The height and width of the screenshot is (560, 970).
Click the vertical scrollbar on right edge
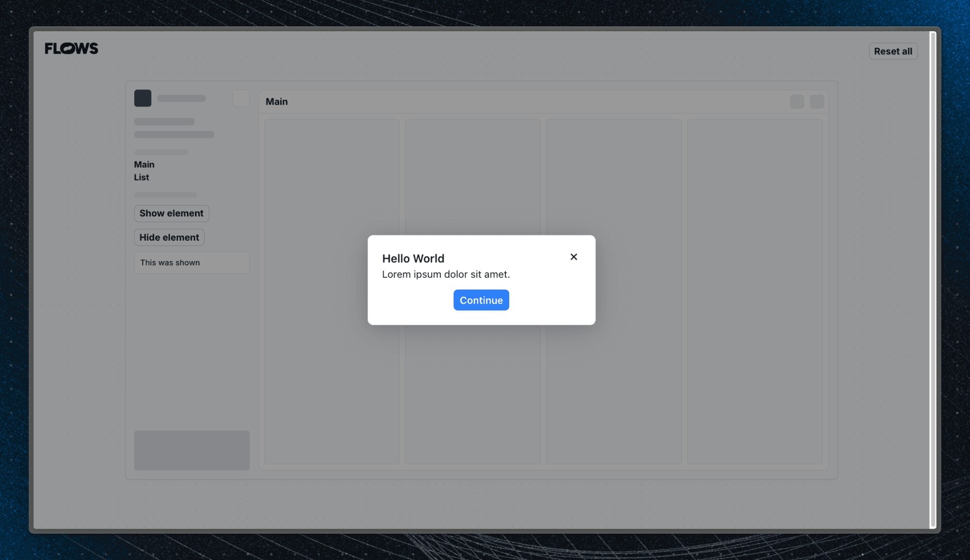(933, 280)
